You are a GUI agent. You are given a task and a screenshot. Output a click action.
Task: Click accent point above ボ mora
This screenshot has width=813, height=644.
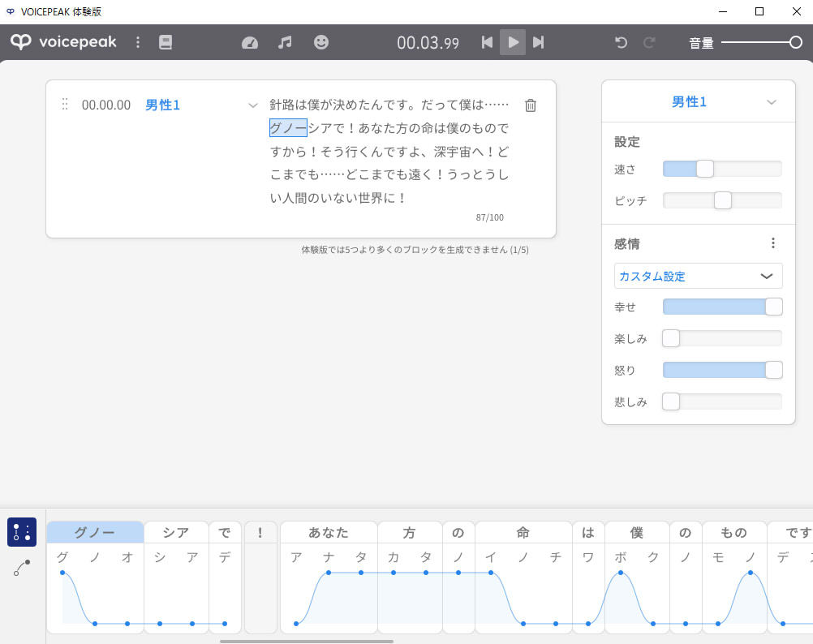[x=621, y=573]
